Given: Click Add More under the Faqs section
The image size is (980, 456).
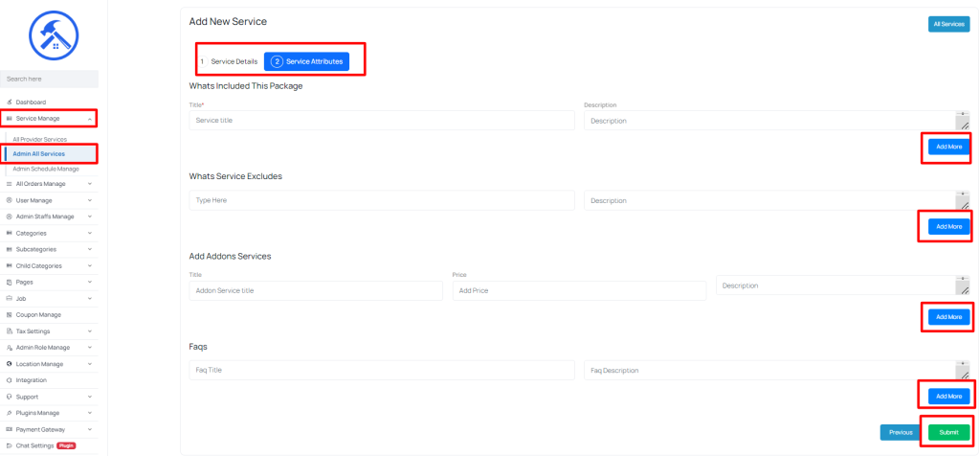Looking at the screenshot, I should coord(948,397).
